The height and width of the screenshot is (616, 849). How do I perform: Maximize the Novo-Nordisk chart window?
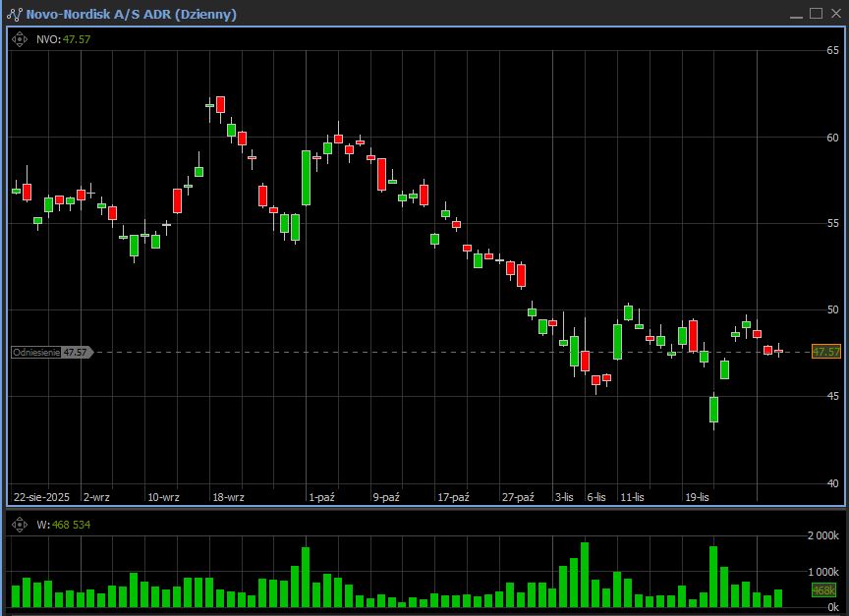click(815, 14)
